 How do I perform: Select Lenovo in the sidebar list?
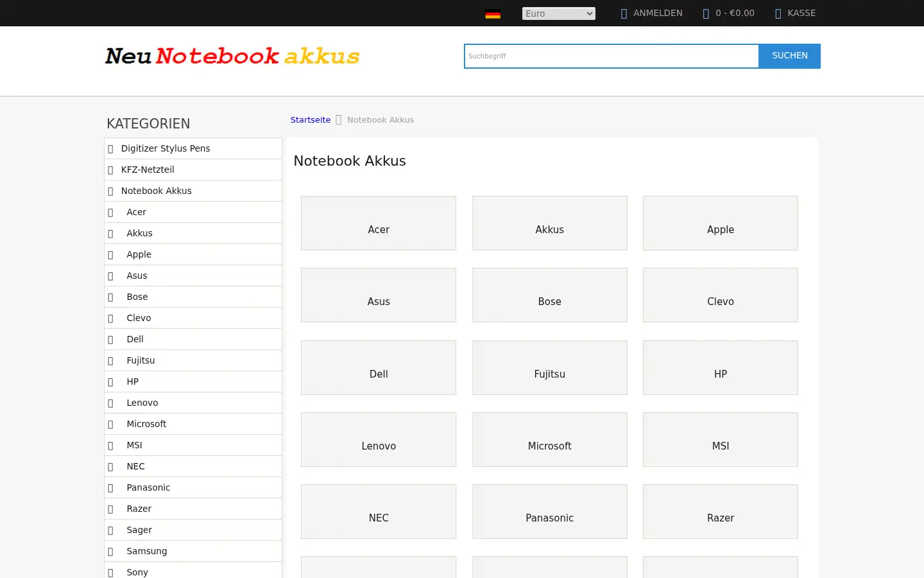pos(193,403)
